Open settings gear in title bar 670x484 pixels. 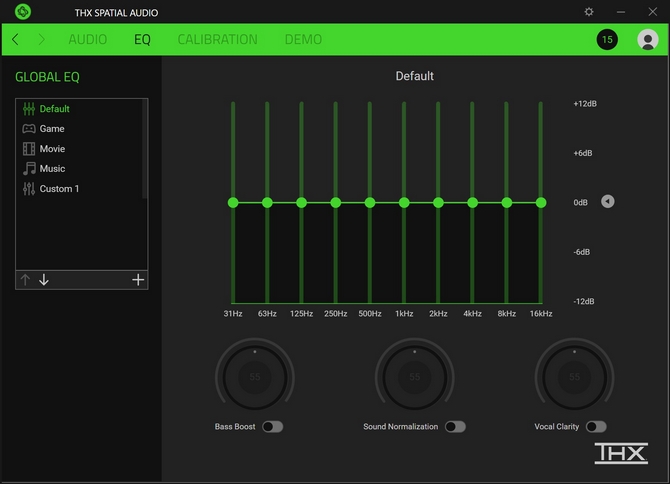point(589,12)
